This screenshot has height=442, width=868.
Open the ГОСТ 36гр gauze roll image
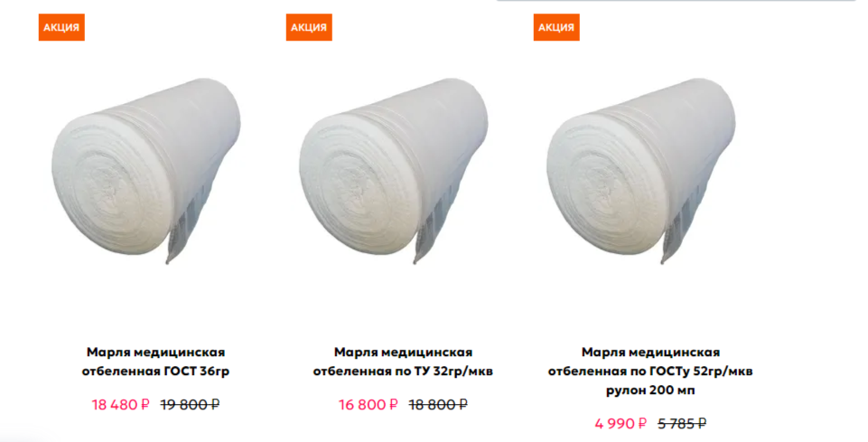coord(147,170)
